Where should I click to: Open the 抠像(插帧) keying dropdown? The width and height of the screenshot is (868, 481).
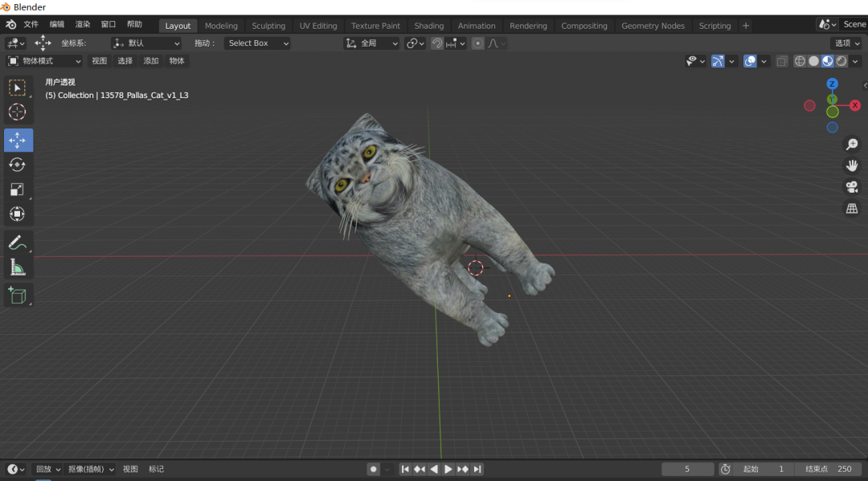[90, 470]
